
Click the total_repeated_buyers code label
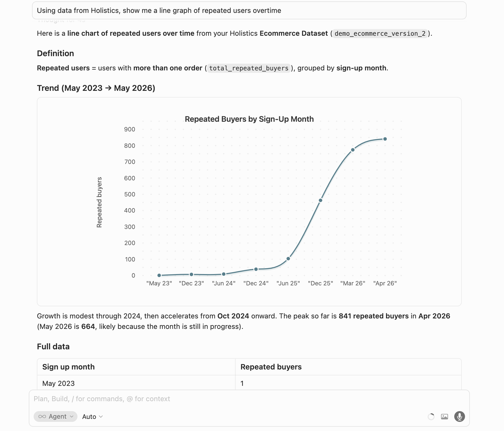coord(249,68)
